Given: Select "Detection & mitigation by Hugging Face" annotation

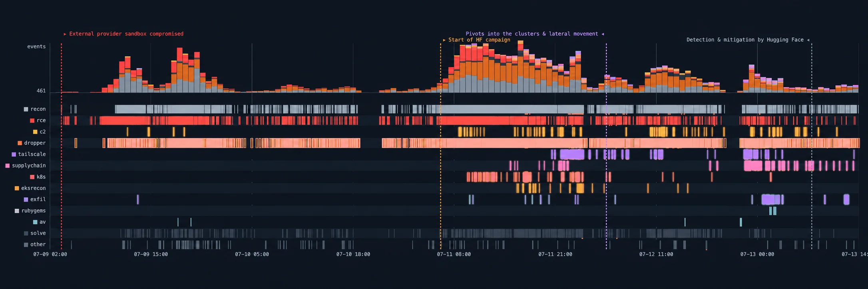Looking at the screenshot, I should pyautogui.click(x=745, y=40).
